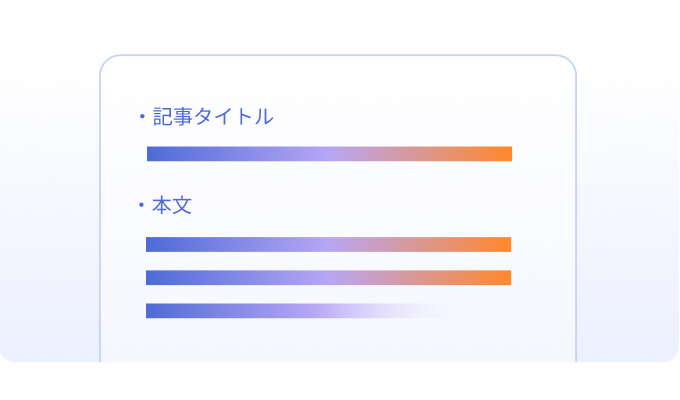Click the 記事タイトル label text
680x400 pixels.
pos(212,117)
